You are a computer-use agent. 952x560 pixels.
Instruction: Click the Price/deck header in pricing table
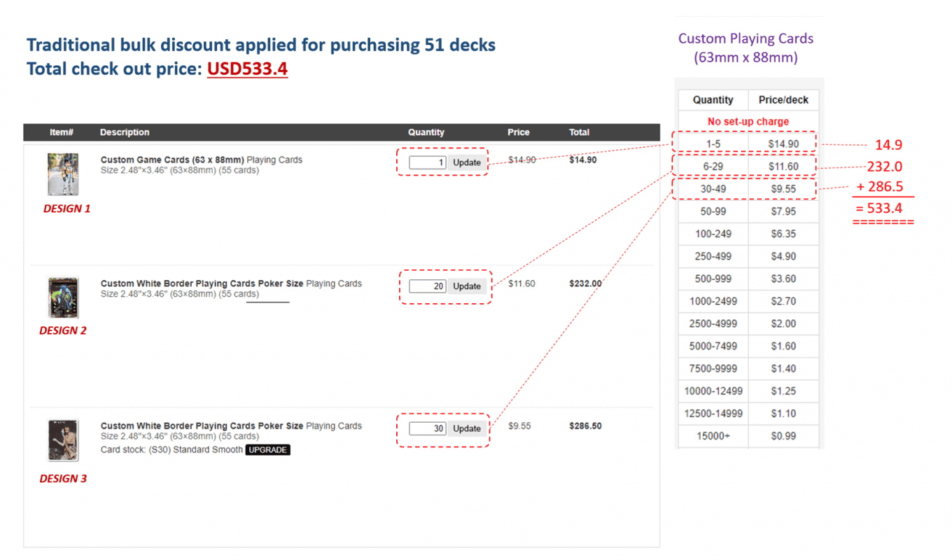(x=783, y=100)
